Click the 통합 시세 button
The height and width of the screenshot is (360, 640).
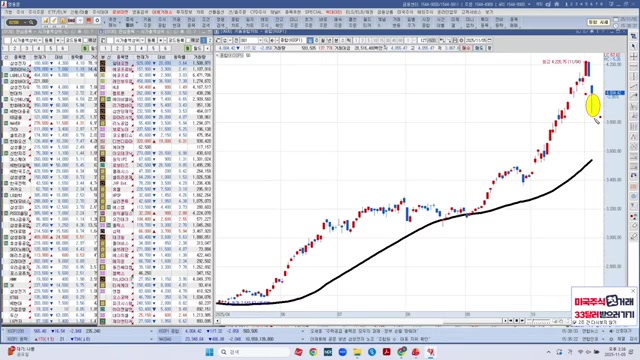598,22
